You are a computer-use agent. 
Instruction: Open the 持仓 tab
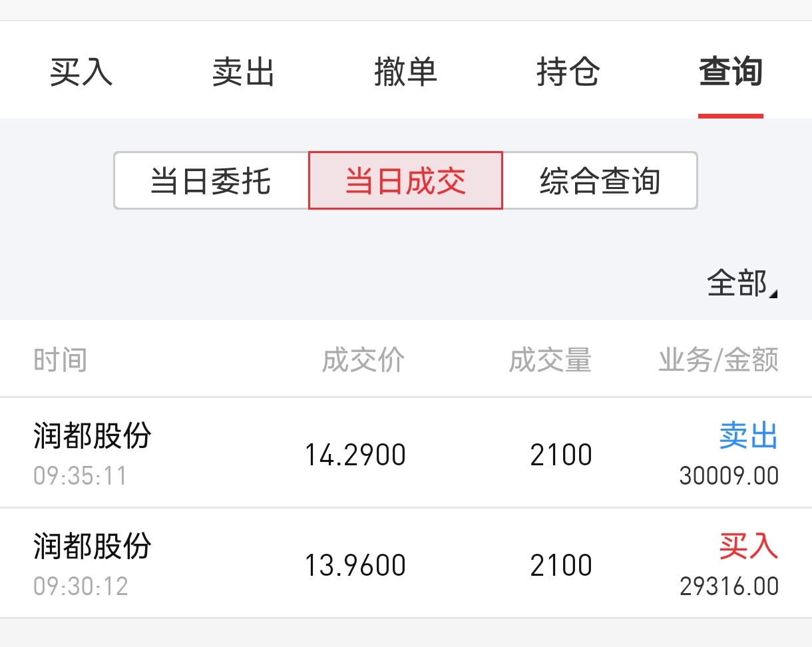pos(568,72)
